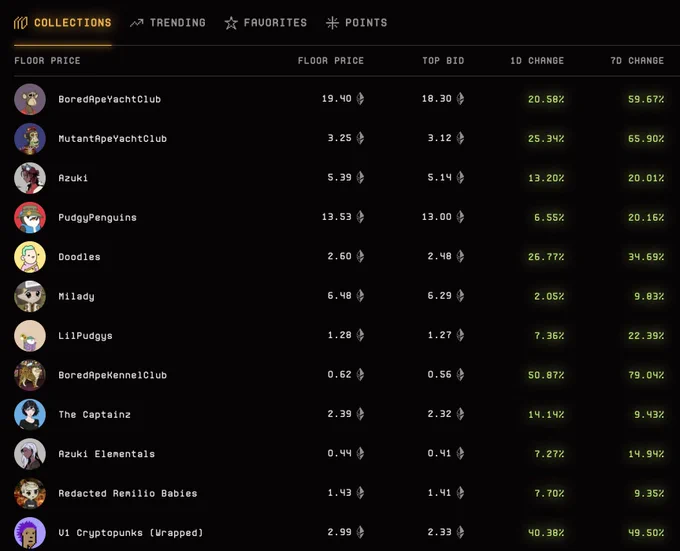680x551 pixels.
Task: Open the MutantApeYachtClub collection name
Action: [112, 139]
